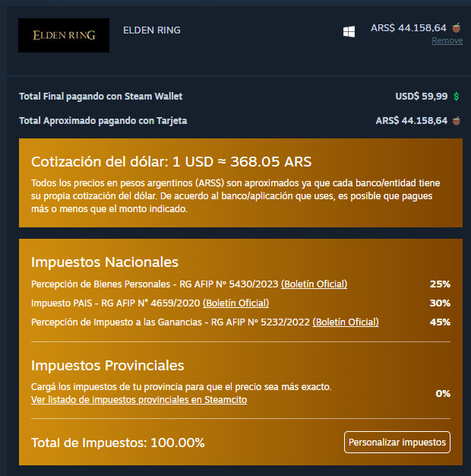Screen dimensions: 471x476
Task: Open the ELDEN RING title link
Action: tap(152, 30)
